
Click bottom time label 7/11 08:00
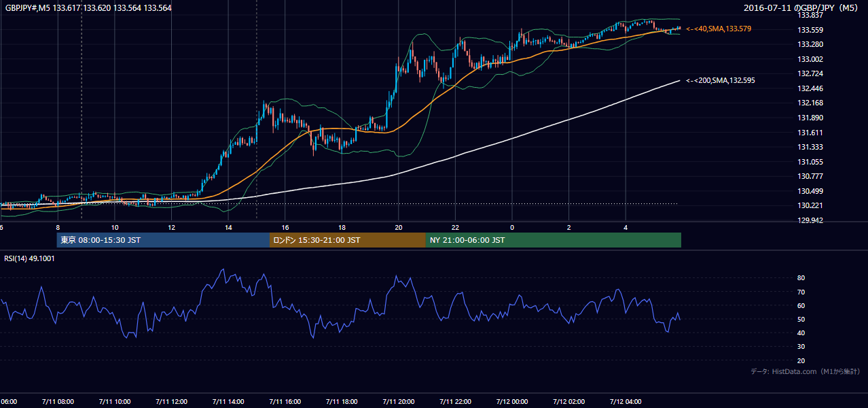[58, 402]
